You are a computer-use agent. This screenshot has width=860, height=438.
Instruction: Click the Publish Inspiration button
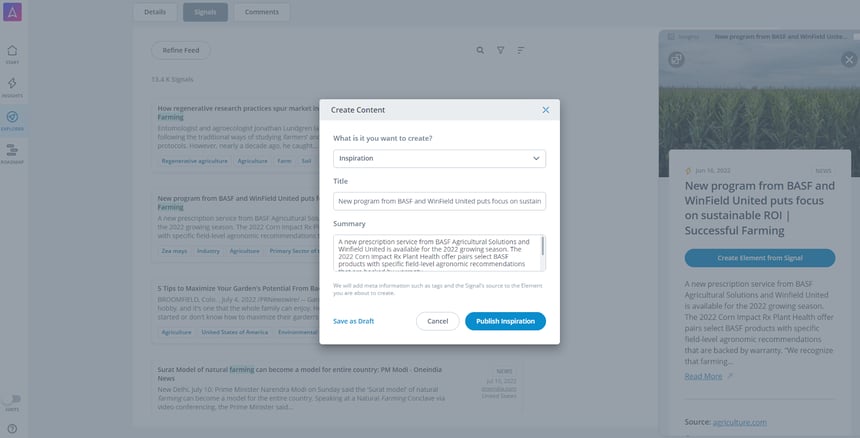coord(505,321)
